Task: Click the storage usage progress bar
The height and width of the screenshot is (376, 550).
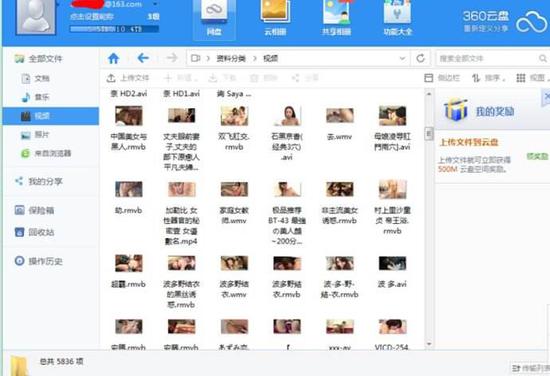Action: point(114,29)
